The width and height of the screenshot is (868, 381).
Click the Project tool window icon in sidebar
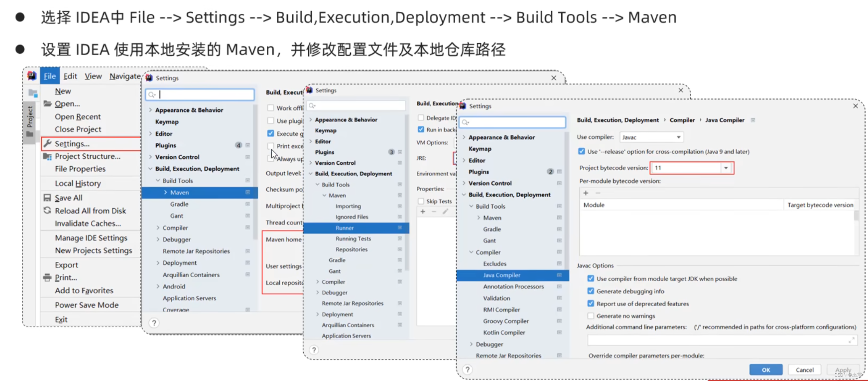tap(33, 94)
